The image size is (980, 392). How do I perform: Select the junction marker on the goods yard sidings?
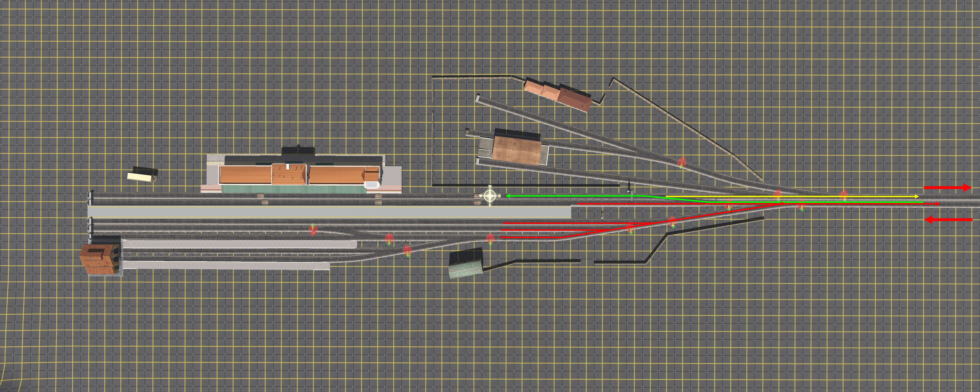click(681, 163)
